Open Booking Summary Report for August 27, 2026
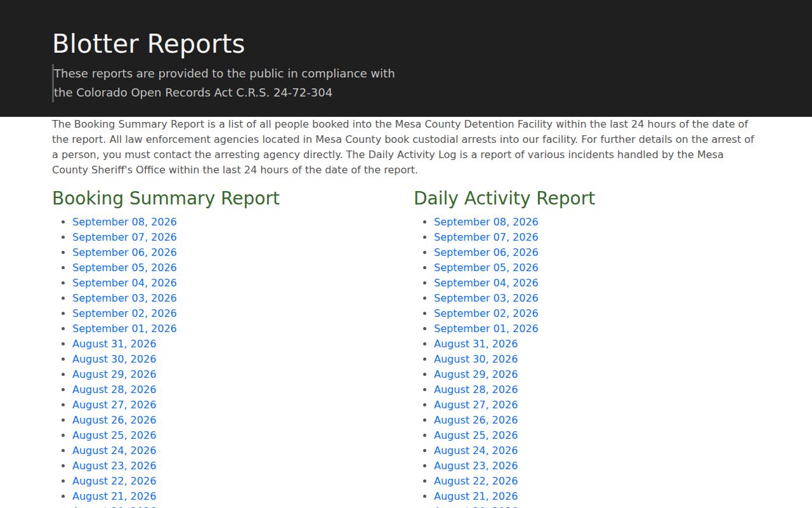 click(114, 404)
